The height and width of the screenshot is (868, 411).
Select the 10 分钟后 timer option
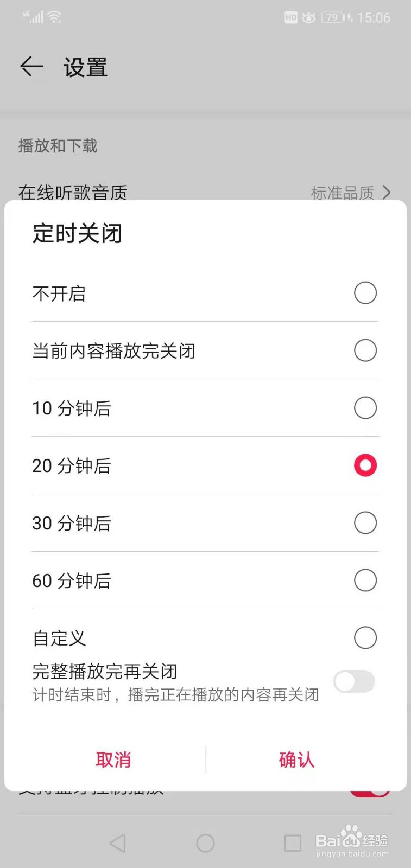365,408
